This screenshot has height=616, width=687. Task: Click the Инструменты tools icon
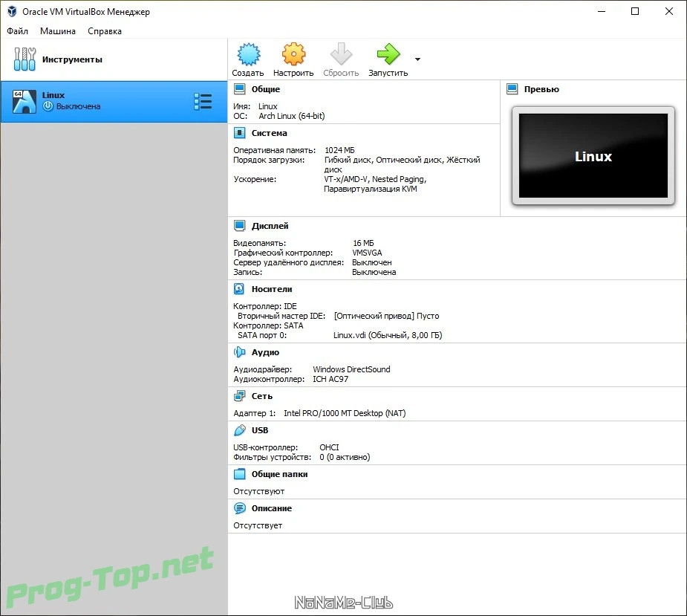point(25,59)
